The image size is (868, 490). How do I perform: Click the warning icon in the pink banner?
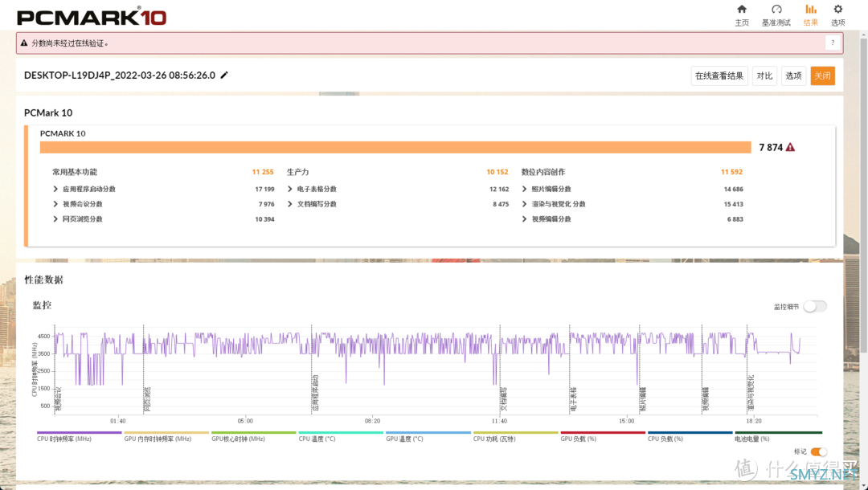(x=24, y=43)
